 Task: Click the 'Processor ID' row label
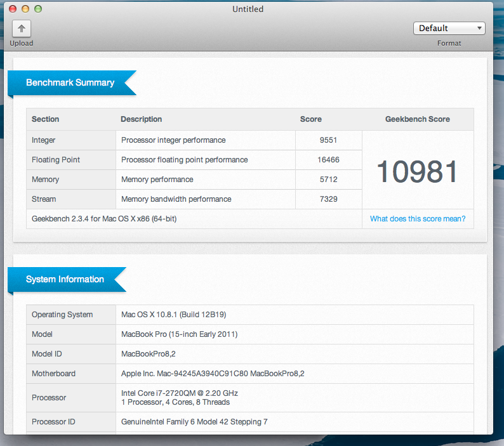[53, 422]
